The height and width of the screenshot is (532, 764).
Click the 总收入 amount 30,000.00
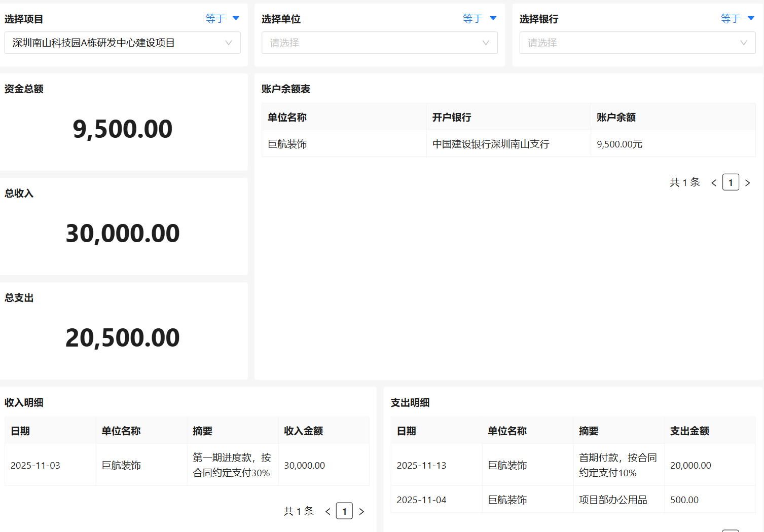point(123,233)
